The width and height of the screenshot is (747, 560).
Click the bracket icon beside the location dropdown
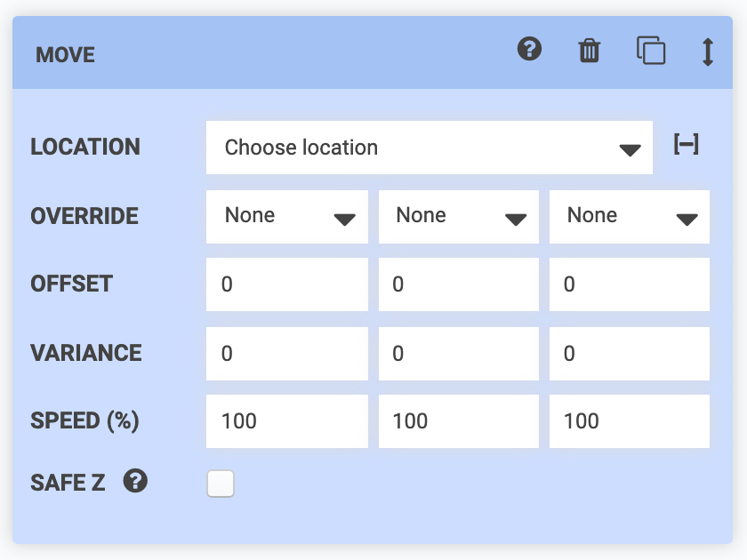(x=687, y=144)
